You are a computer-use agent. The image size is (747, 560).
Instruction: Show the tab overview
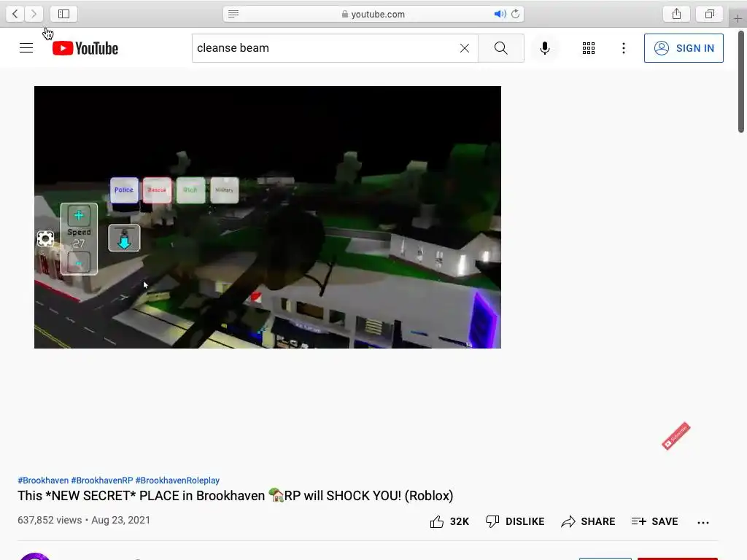[710, 14]
